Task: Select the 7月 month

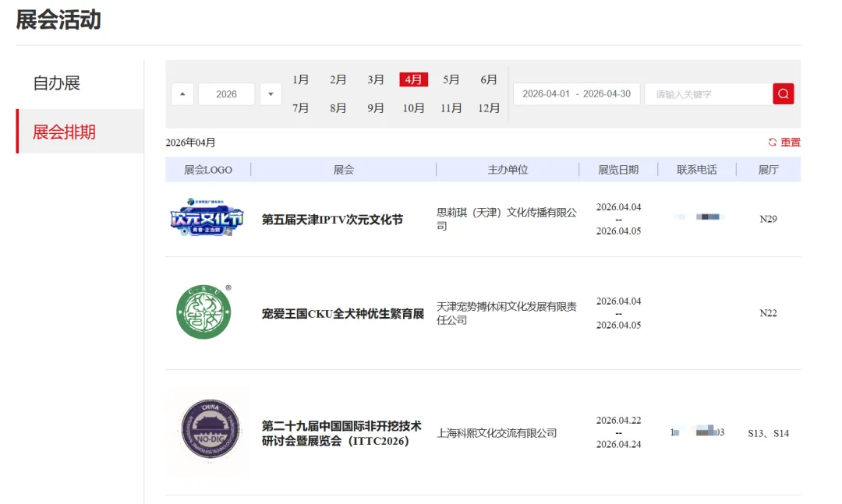Action: click(300, 107)
